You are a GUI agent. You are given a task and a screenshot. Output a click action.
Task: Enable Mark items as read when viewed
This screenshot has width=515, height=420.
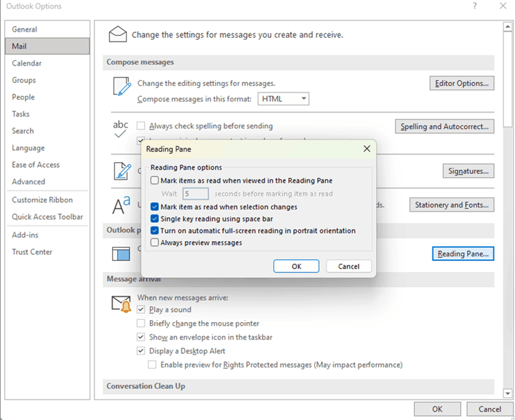point(154,180)
